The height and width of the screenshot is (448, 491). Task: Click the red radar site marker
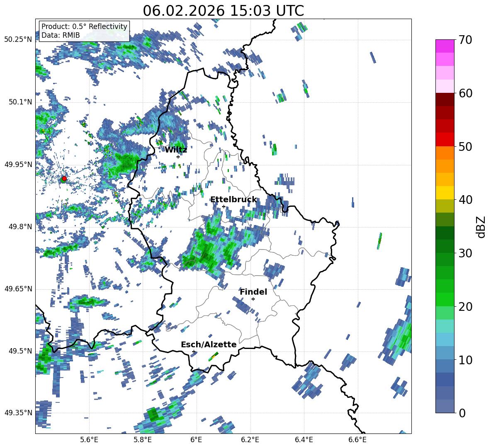pyautogui.click(x=64, y=178)
